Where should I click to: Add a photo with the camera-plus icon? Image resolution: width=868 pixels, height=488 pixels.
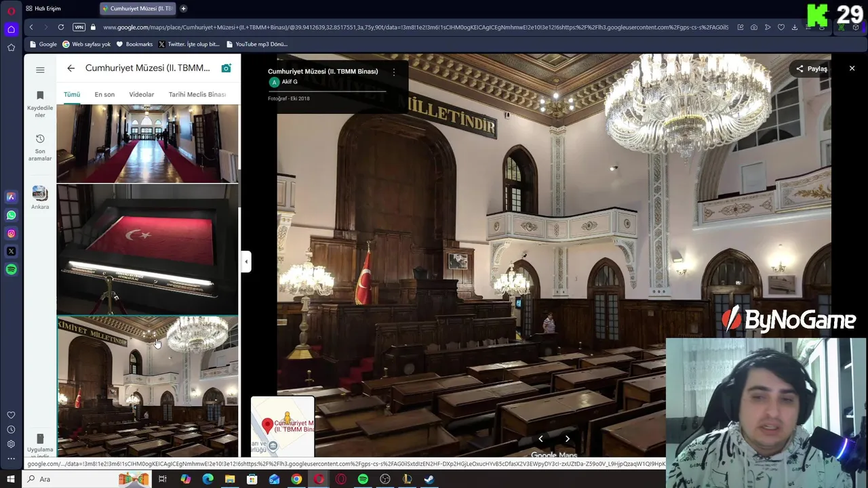coord(226,68)
